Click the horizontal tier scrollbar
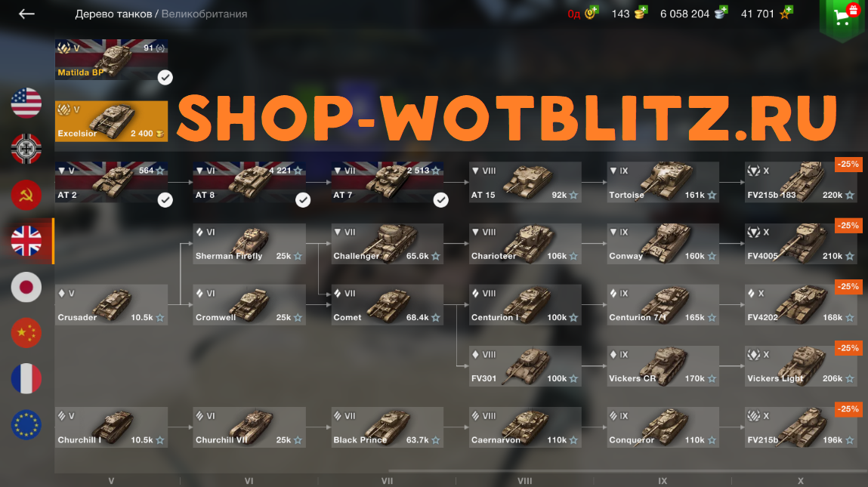Screen dimensions: 868x487 (627, 471)
